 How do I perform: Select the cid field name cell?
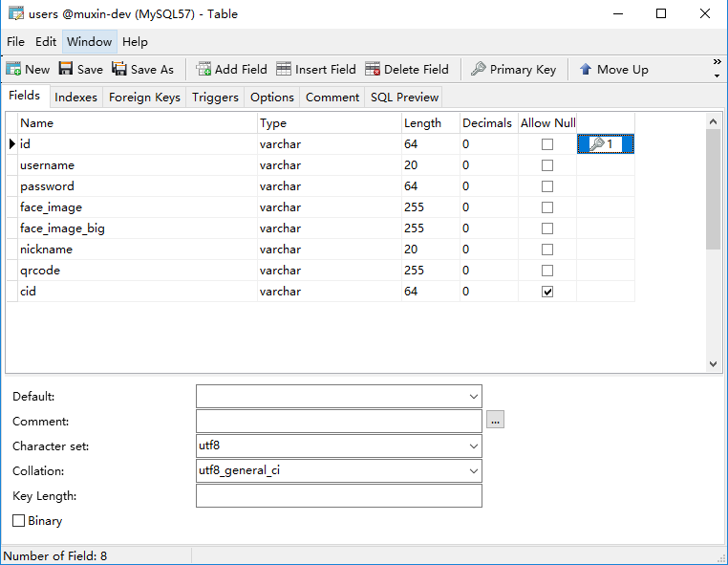tap(138, 292)
